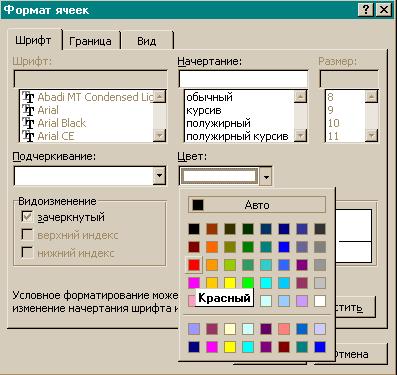Click down arrow of Начертание list scrollbar
This screenshot has height=375, width=397.
click(301, 135)
